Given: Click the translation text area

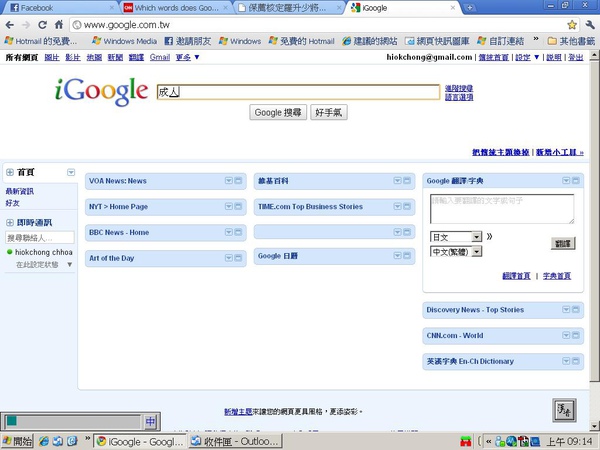Looking at the screenshot, I should tap(502, 209).
